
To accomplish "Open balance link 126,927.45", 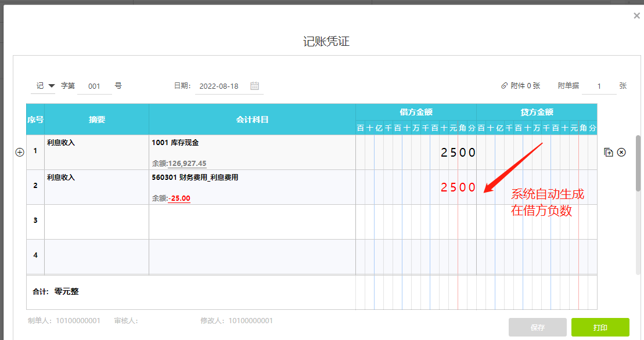I will pyautogui.click(x=187, y=164).
